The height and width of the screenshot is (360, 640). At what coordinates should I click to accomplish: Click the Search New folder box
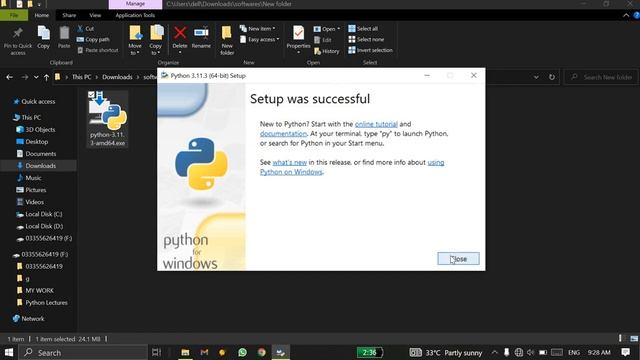tap(601, 77)
